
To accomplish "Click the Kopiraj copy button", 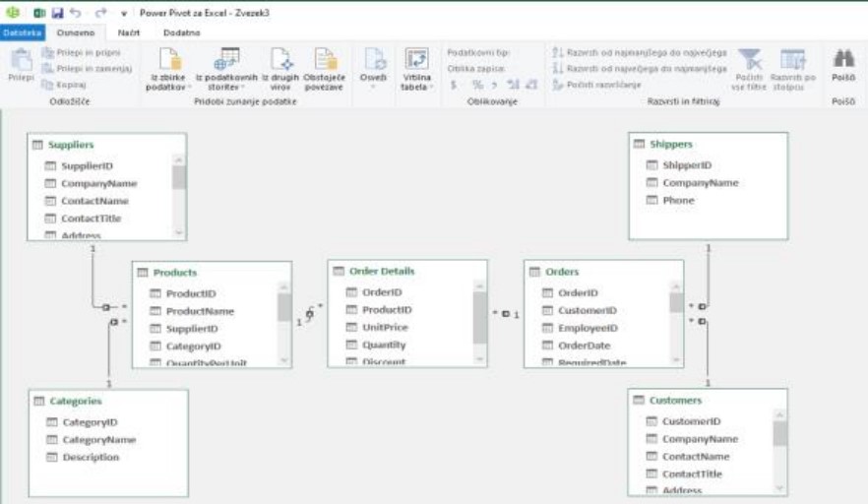I will tap(65, 85).
